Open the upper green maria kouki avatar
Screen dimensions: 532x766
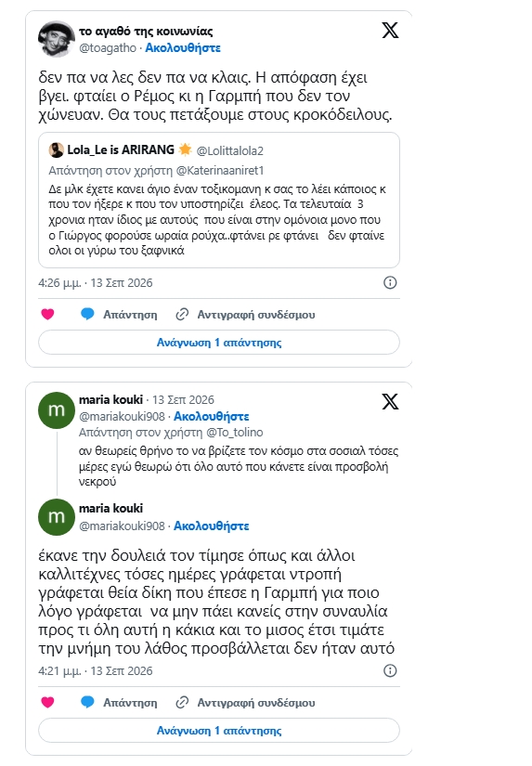click(x=57, y=410)
